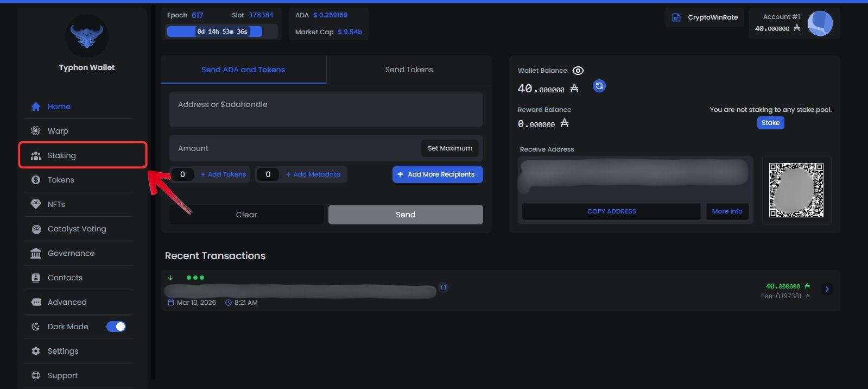This screenshot has width=868, height=389.
Task: Expand the recent transaction details chevron
Action: point(827,289)
